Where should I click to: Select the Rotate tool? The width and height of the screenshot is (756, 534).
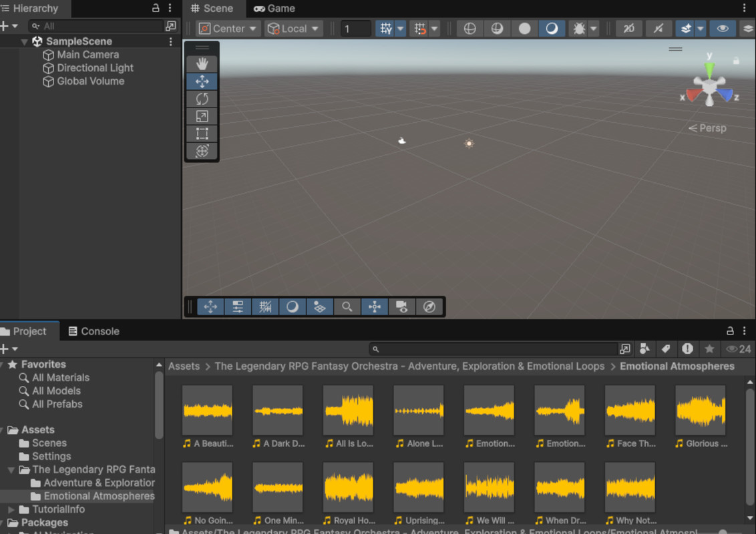coord(202,99)
